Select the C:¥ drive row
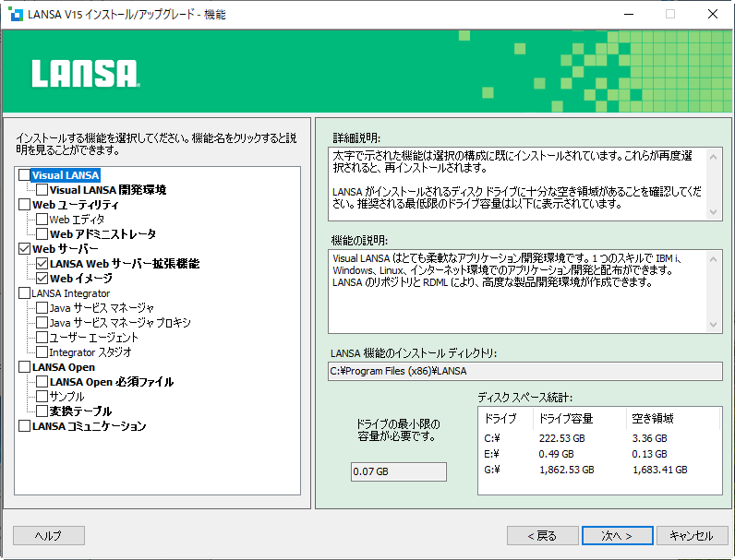Viewport: 735px width, 560px height. 599,438
